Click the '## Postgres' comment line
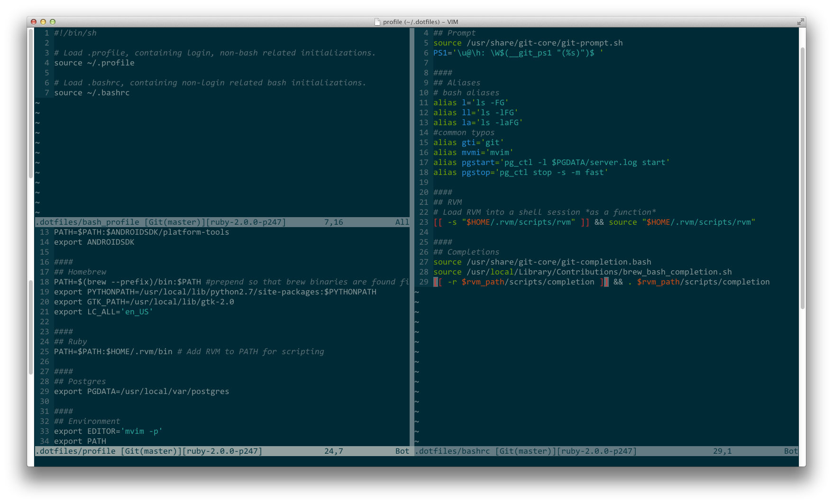This screenshot has height=504, width=833. pos(80,381)
